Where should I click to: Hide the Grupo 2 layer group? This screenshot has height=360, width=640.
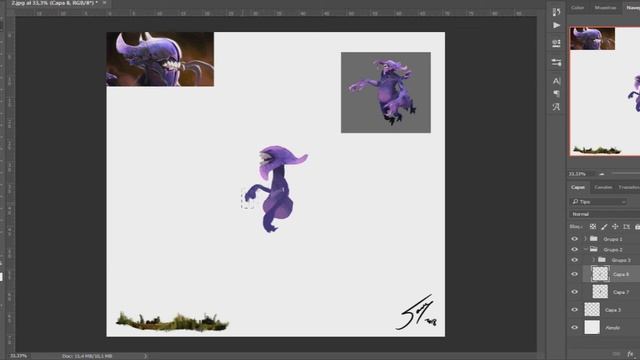(575, 249)
